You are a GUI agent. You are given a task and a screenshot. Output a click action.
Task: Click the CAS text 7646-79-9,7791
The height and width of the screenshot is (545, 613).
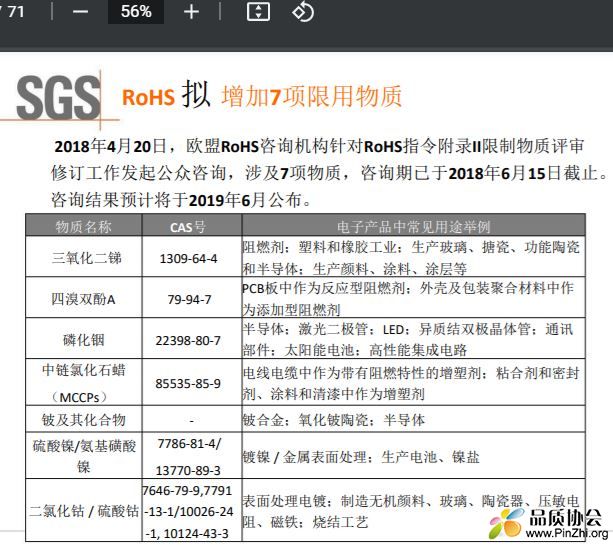tap(187, 491)
